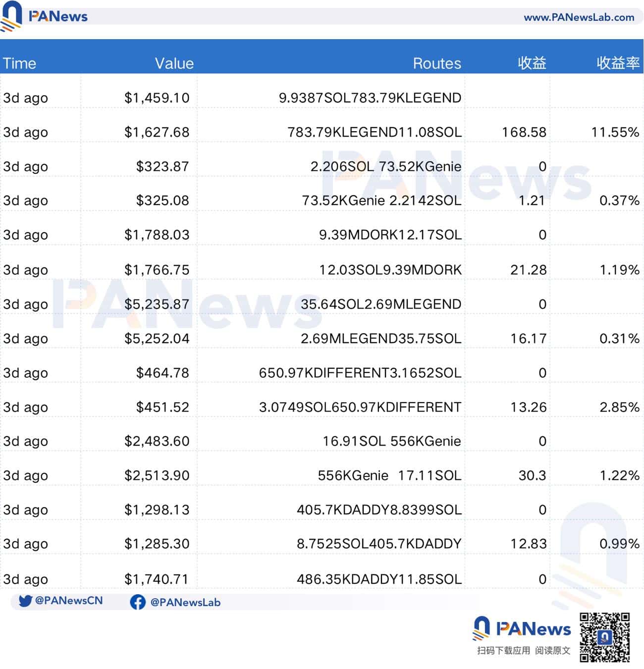
Task: Select the value $5,235.87
Action: pyautogui.click(x=157, y=304)
